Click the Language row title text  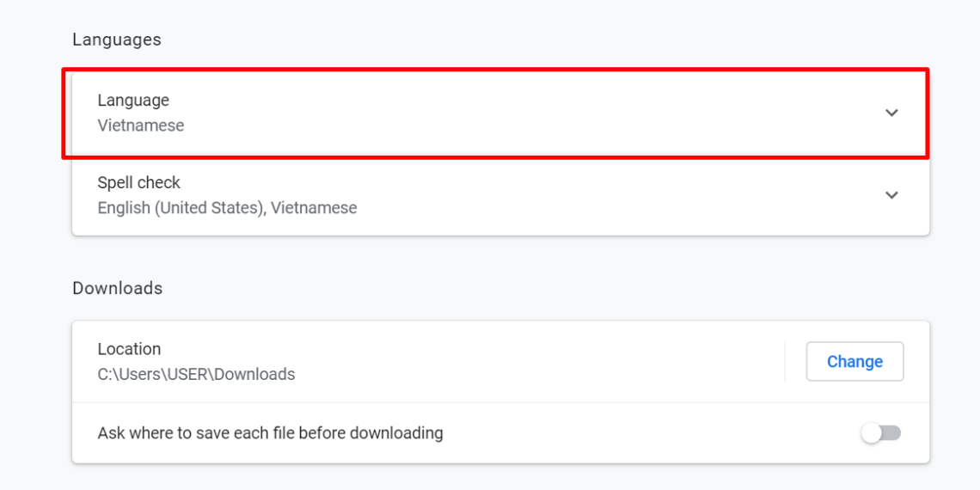click(133, 101)
